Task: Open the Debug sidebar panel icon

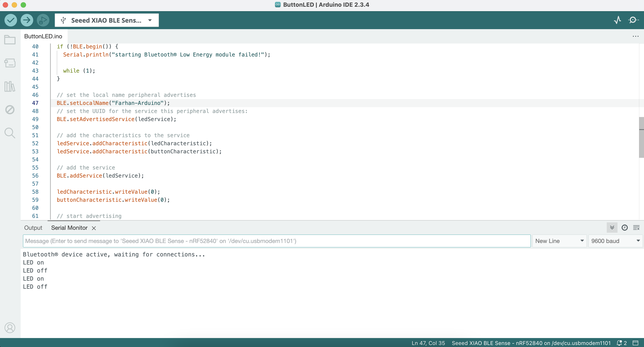Action: (x=10, y=110)
